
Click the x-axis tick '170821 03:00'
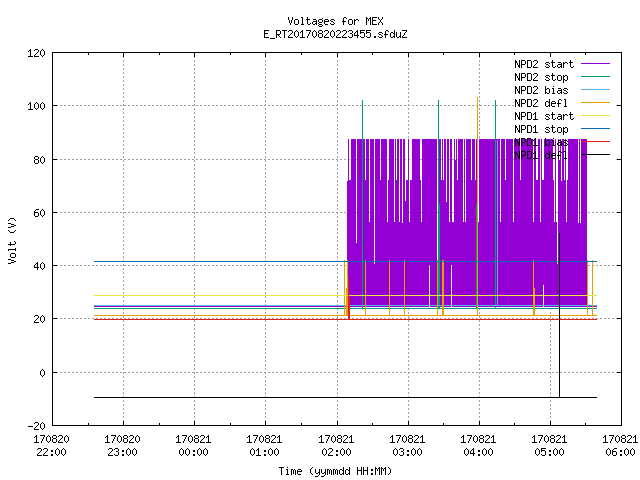point(407,446)
